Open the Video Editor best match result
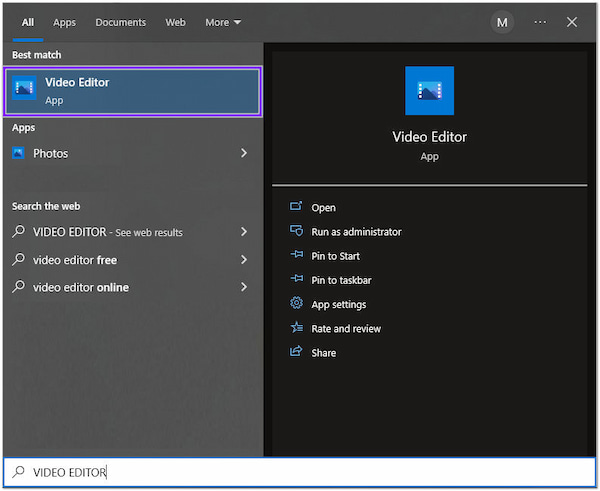The width and height of the screenshot is (600, 491). [132, 91]
